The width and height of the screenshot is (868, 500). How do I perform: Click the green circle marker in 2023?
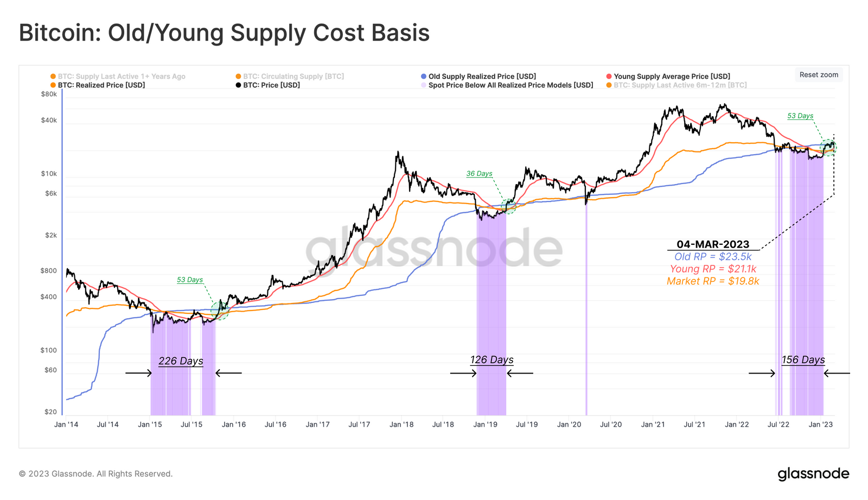(x=828, y=147)
